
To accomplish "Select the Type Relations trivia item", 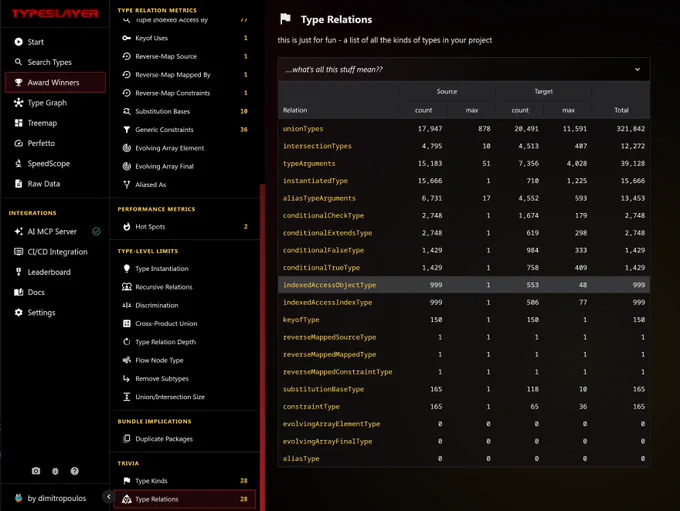I will [185, 499].
